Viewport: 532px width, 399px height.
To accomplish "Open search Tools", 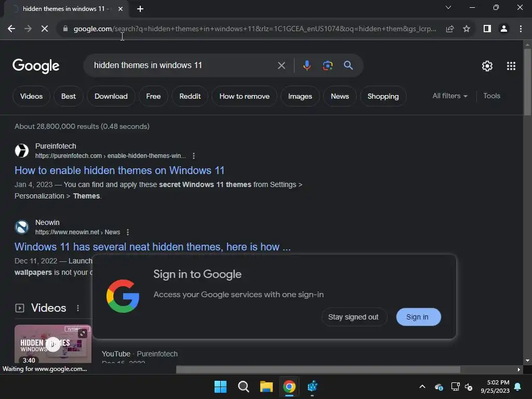I will tap(491, 96).
